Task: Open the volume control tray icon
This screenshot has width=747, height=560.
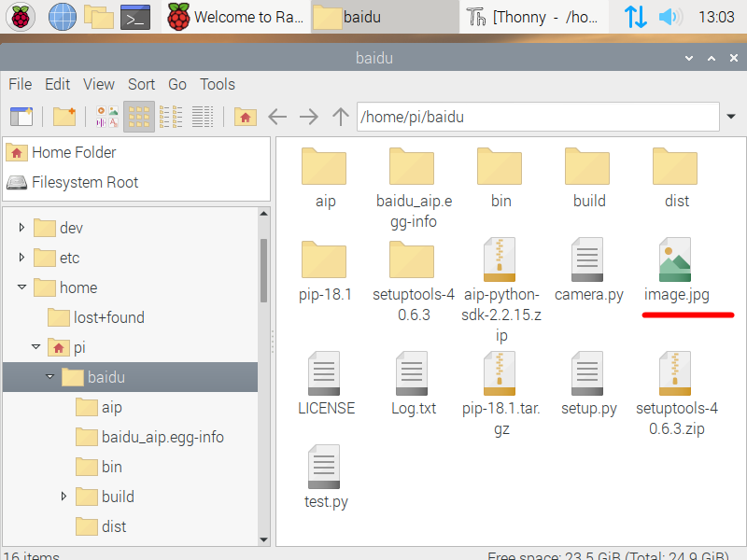Action: [x=670, y=17]
